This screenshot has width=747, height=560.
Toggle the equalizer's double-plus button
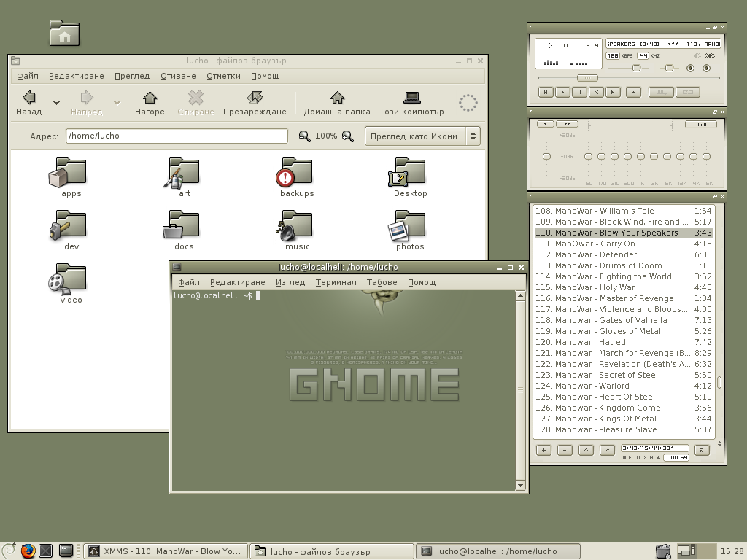[x=567, y=124]
